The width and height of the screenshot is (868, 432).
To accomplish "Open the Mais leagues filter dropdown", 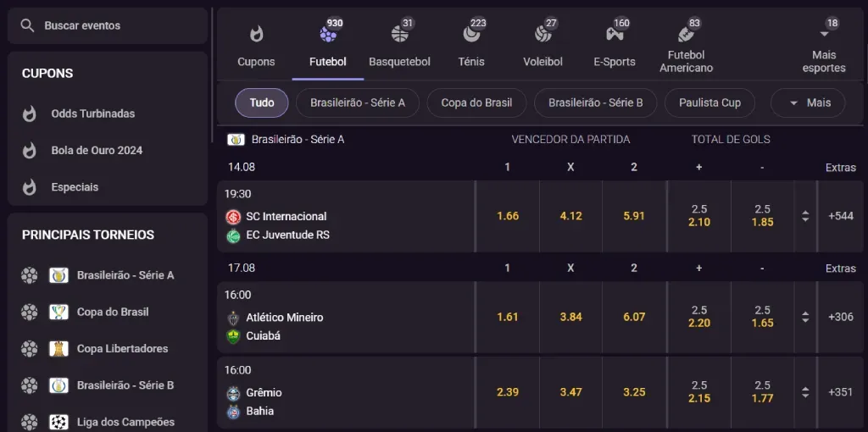I will point(808,102).
